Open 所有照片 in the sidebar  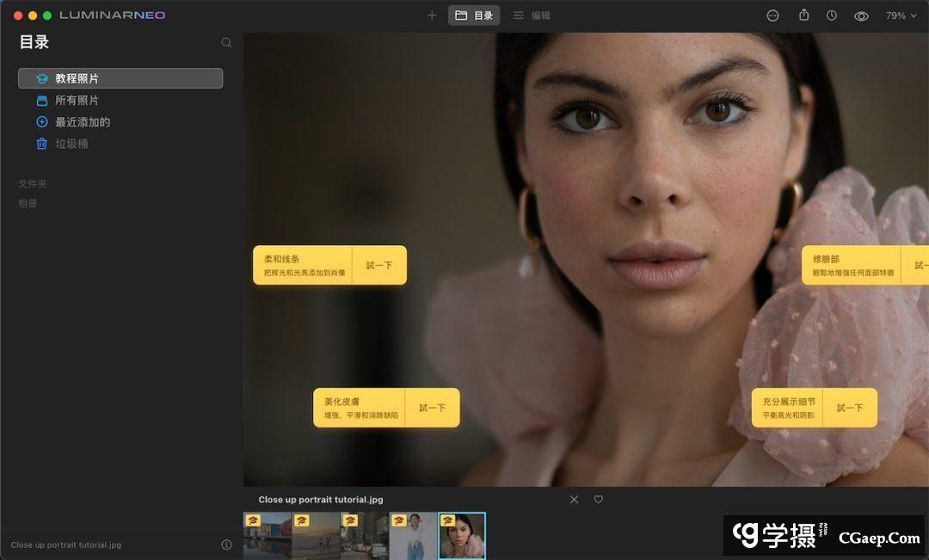(77, 101)
